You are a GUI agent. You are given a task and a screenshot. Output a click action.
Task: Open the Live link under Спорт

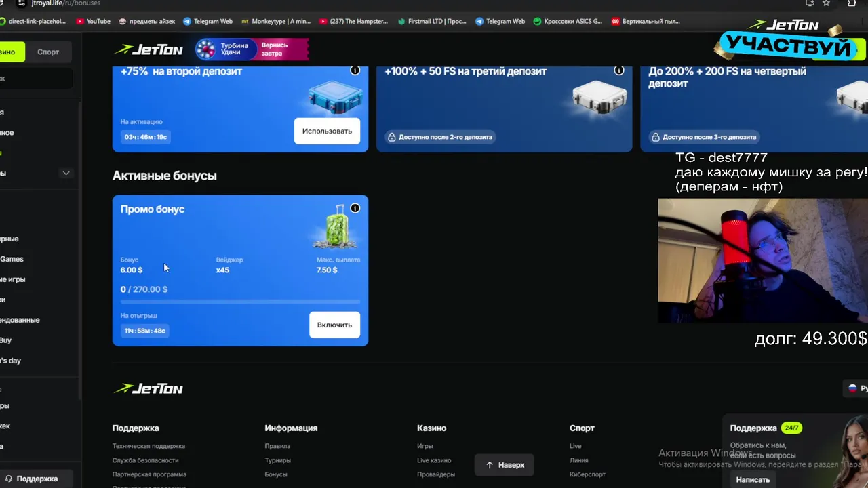tap(575, 446)
